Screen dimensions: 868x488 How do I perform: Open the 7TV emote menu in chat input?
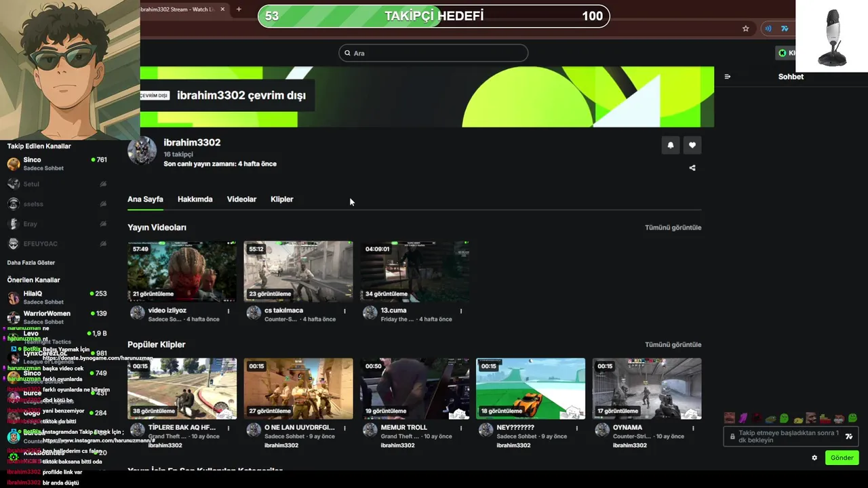pos(848,436)
